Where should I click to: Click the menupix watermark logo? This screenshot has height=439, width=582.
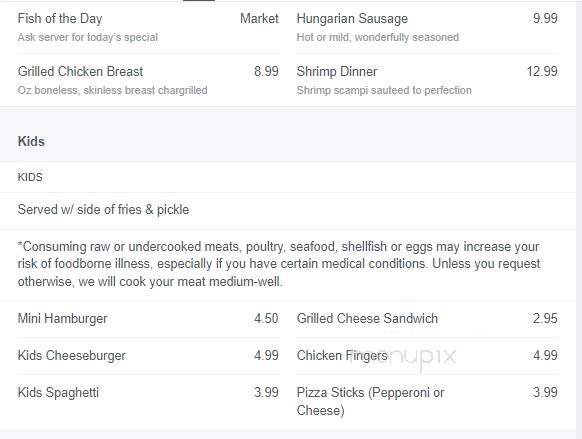pyautogui.click(x=403, y=357)
